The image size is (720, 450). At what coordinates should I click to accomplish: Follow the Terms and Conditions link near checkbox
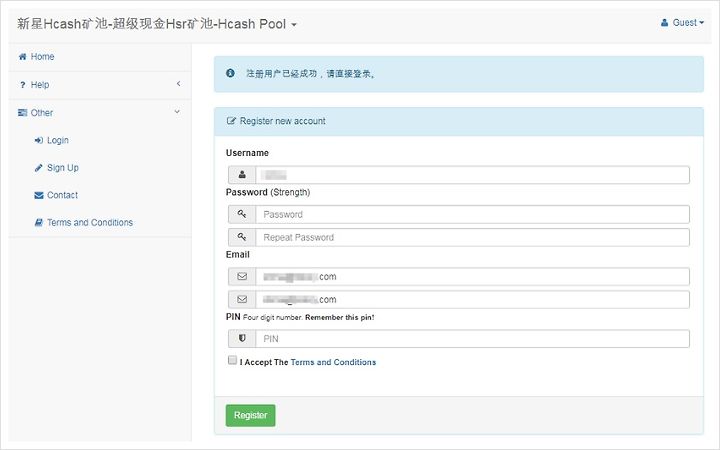pyautogui.click(x=333, y=362)
